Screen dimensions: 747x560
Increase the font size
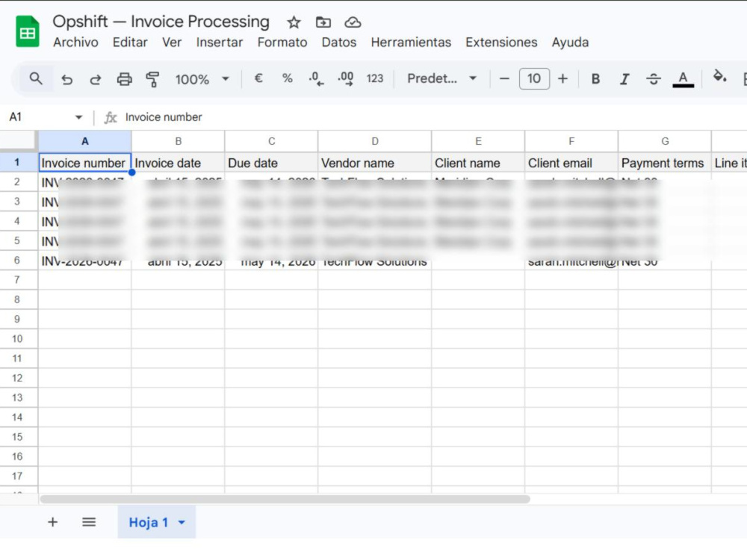coord(562,78)
